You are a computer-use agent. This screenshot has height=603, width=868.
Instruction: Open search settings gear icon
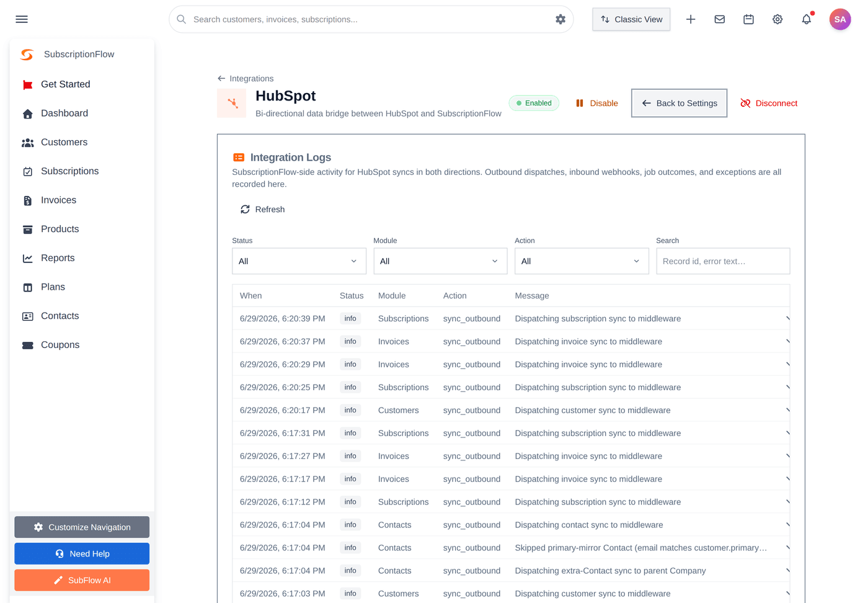coord(560,19)
